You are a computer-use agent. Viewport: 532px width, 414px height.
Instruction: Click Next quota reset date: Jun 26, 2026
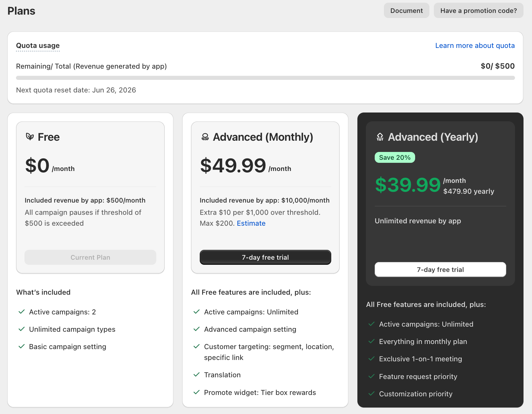point(76,90)
